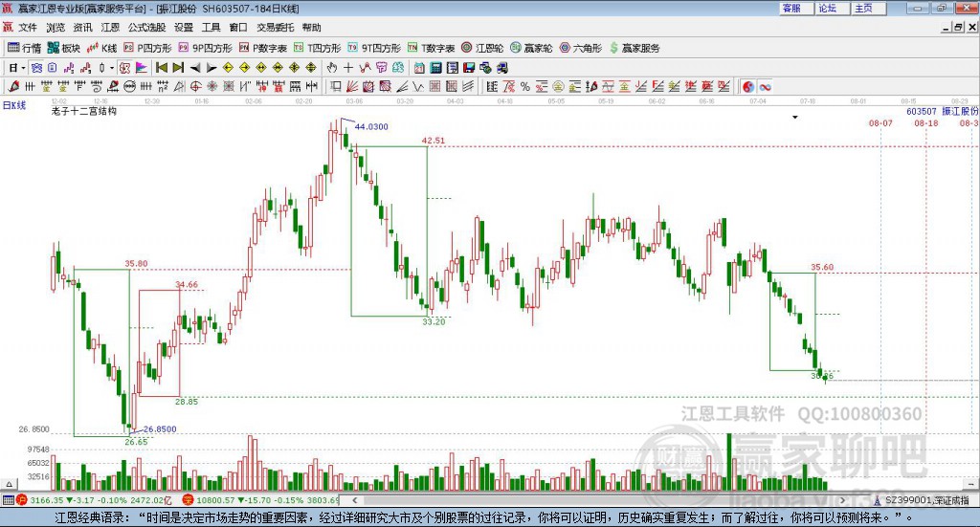
Task: Select the fan lines drawing tool
Action: 352,87
